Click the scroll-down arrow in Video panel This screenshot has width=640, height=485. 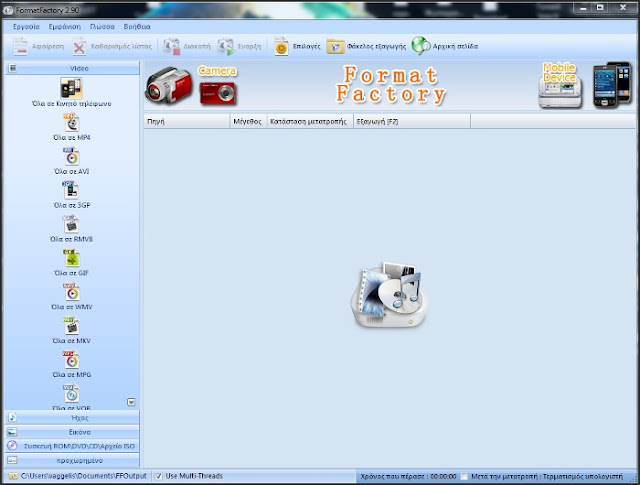[131, 402]
